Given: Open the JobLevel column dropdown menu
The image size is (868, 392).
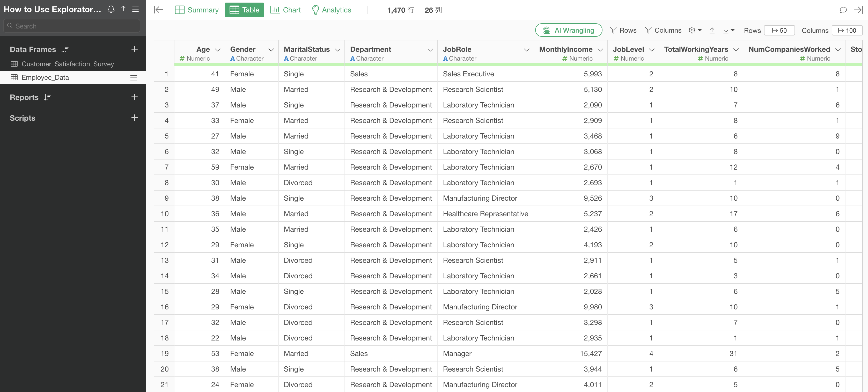Looking at the screenshot, I should tap(652, 50).
